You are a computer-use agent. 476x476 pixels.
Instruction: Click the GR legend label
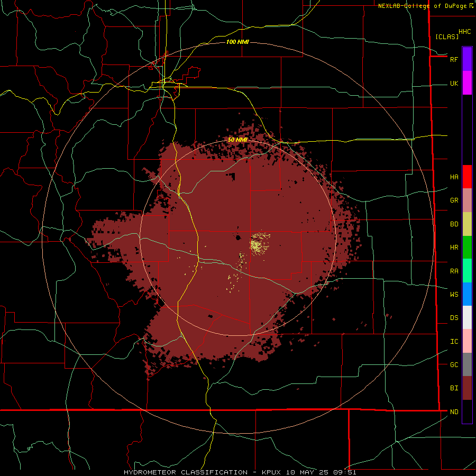454,200
